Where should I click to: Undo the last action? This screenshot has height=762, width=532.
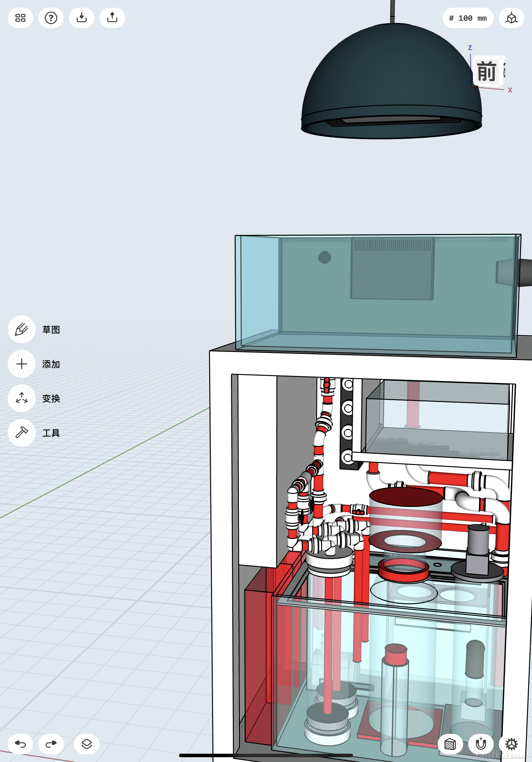(20, 744)
